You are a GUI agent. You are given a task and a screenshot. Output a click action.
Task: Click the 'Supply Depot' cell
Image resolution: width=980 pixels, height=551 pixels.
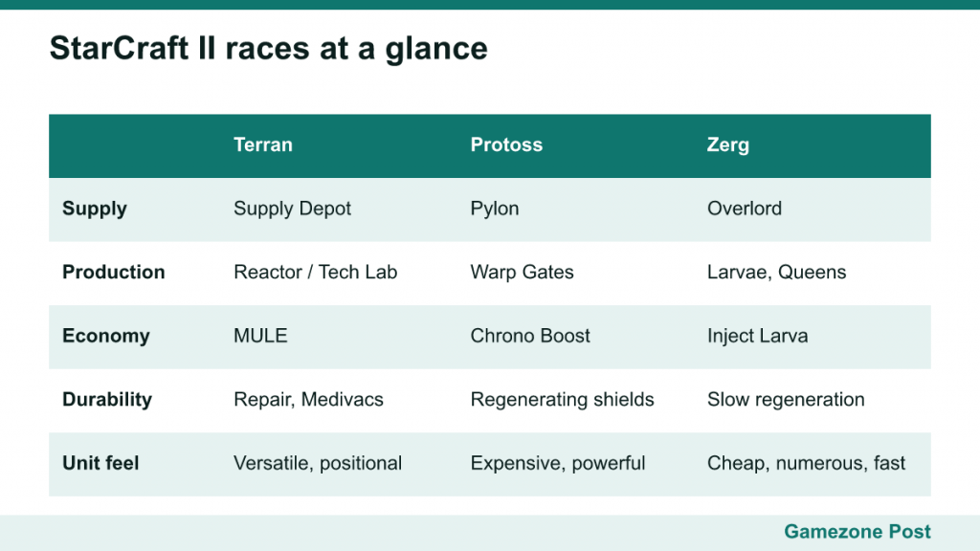click(293, 209)
